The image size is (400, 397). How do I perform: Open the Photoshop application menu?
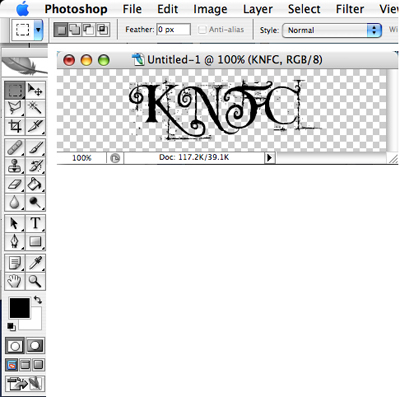[x=76, y=9]
